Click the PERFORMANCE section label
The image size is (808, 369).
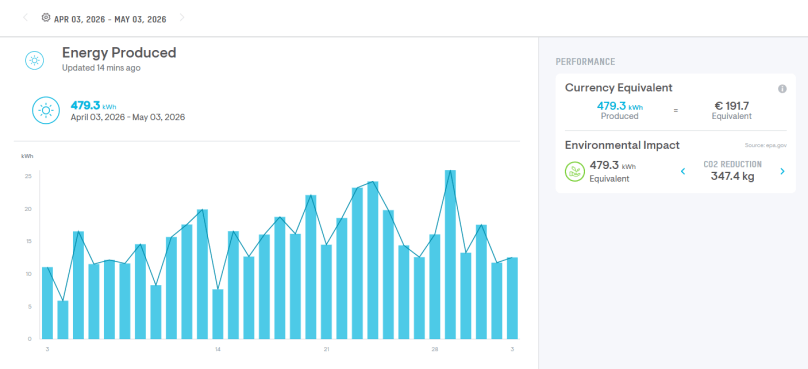(585, 62)
